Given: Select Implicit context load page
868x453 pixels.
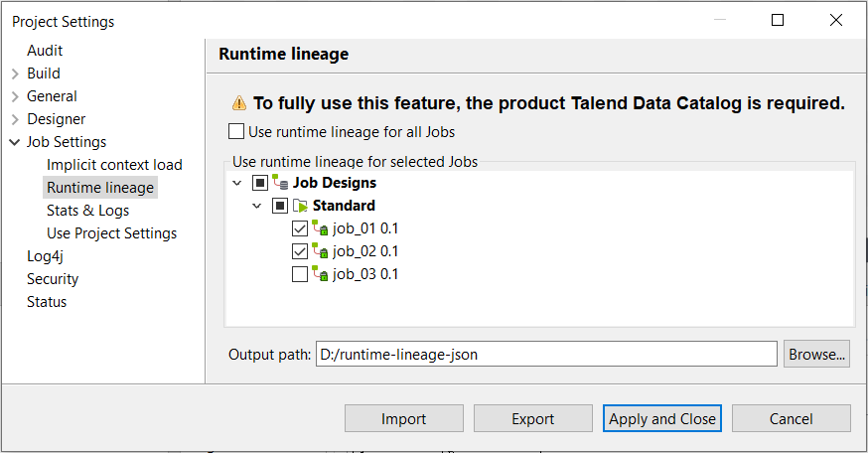Looking at the screenshot, I should [x=114, y=165].
